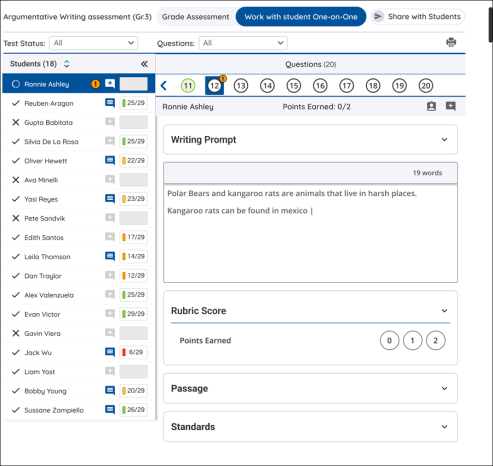Add comment icon in Ronnie Ashley header bar
The image size is (493, 466).
[451, 106]
